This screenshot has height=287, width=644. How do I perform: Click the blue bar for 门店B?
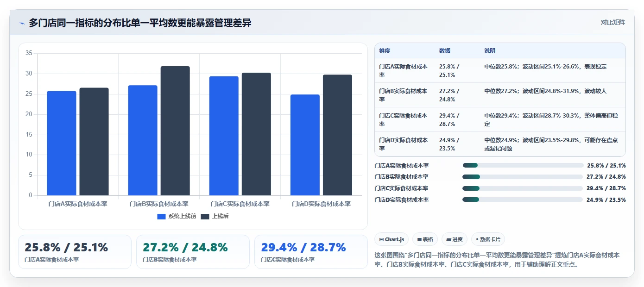pyautogui.click(x=143, y=140)
